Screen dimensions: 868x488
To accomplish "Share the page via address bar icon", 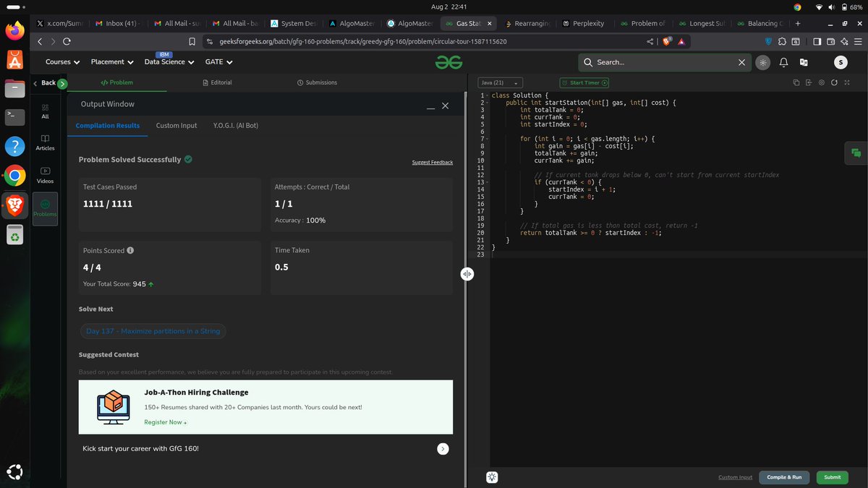I will (x=650, y=41).
